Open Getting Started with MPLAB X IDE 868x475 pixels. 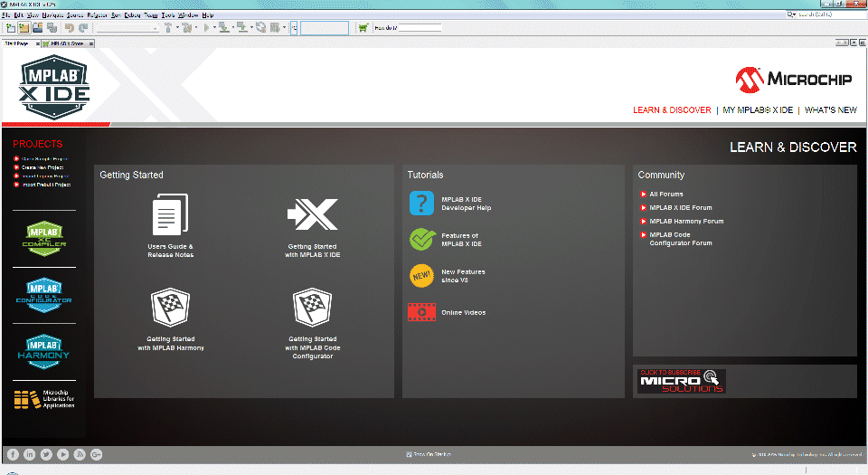click(x=312, y=215)
